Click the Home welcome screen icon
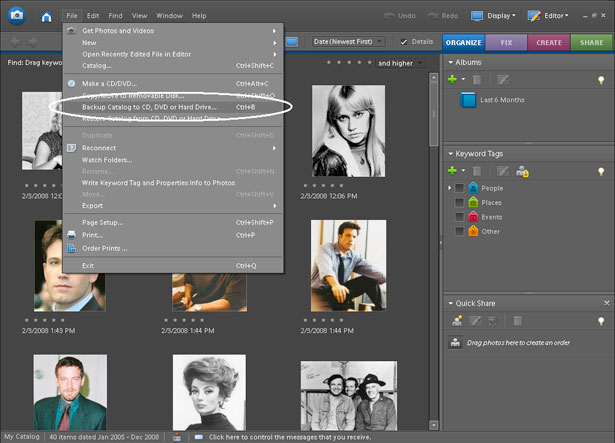The width and height of the screenshot is (615, 443). click(x=47, y=16)
